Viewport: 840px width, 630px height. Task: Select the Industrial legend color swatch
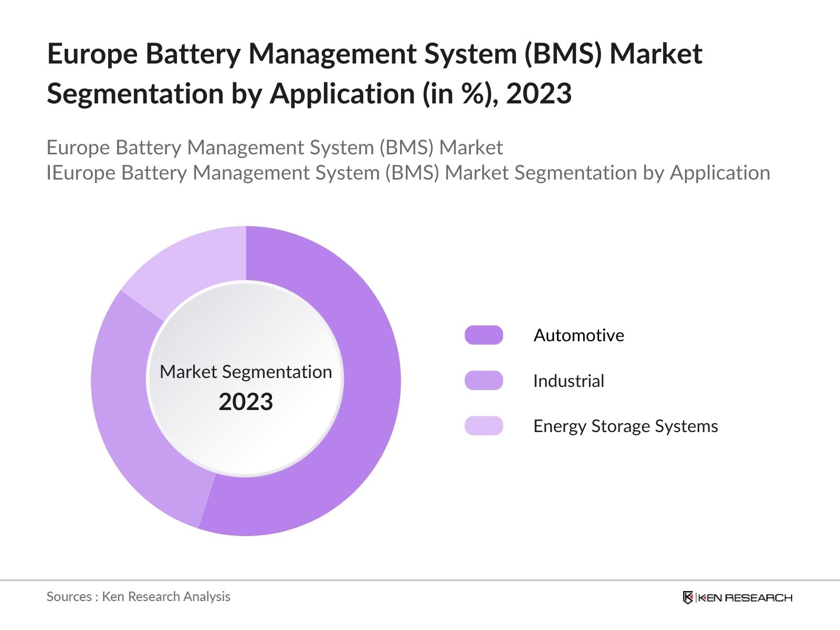pos(484,381)
